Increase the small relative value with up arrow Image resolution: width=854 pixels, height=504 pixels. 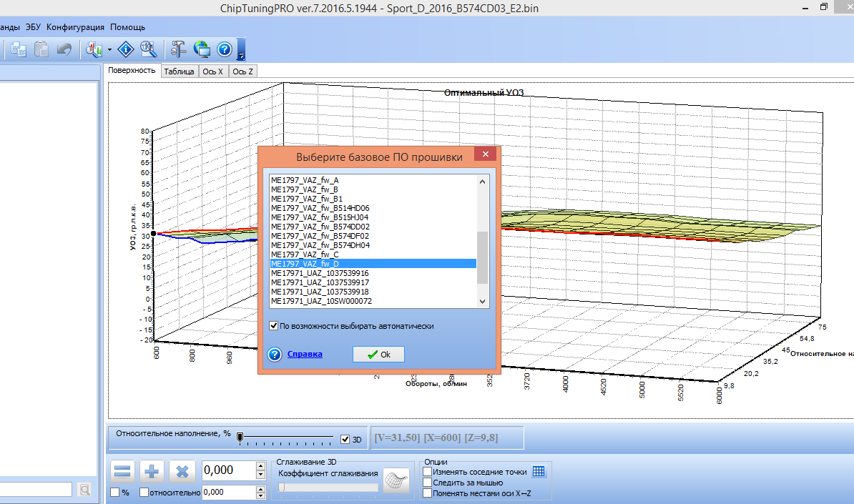260,489
